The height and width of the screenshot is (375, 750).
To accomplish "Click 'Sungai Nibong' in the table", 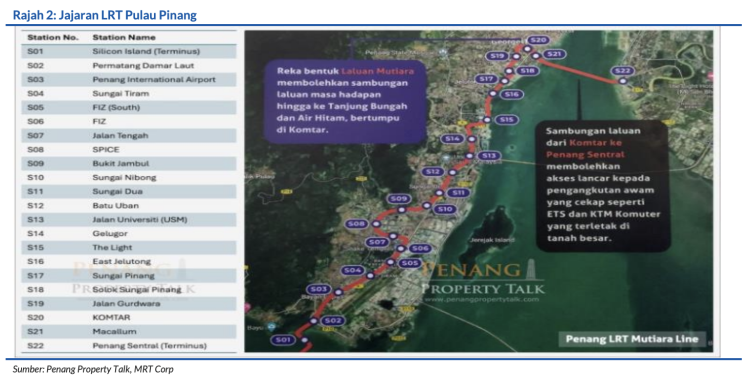I will point(124,177).
